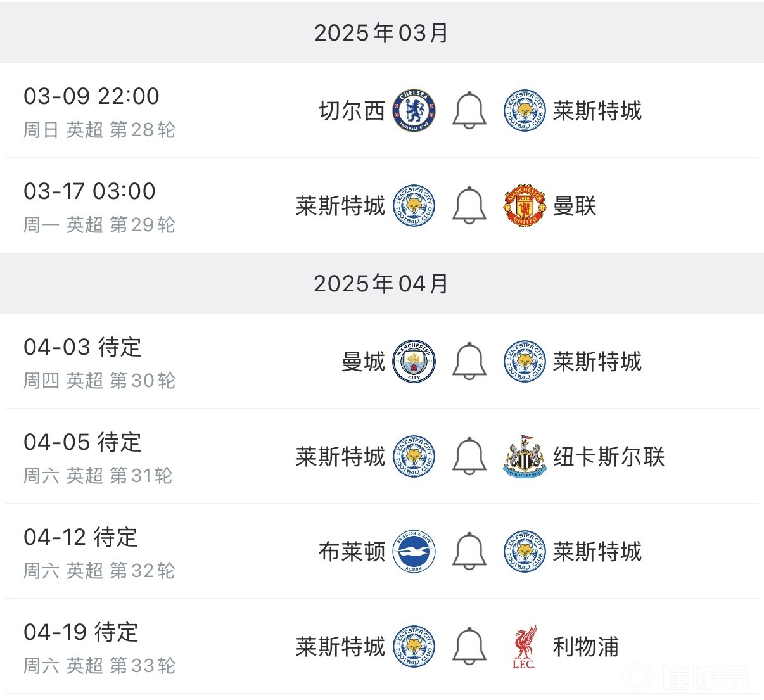Click the Manchester City crest icon

click(415, 362)
